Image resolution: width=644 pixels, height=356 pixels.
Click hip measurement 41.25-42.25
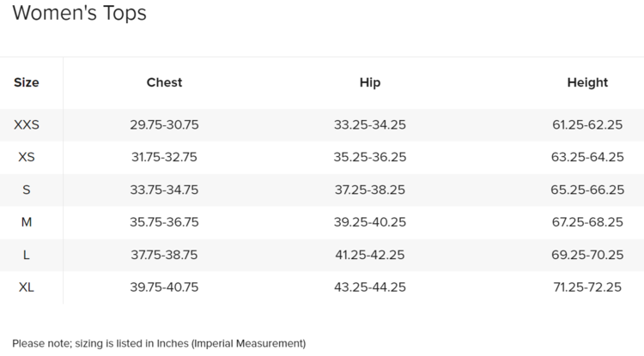pos(369,255)
